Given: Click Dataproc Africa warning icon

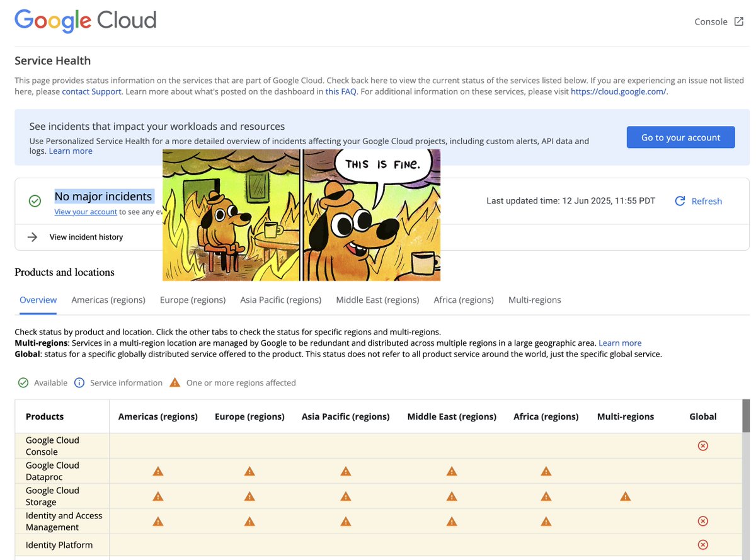Looking at the screenshot, I should click(x=546, y=471).
